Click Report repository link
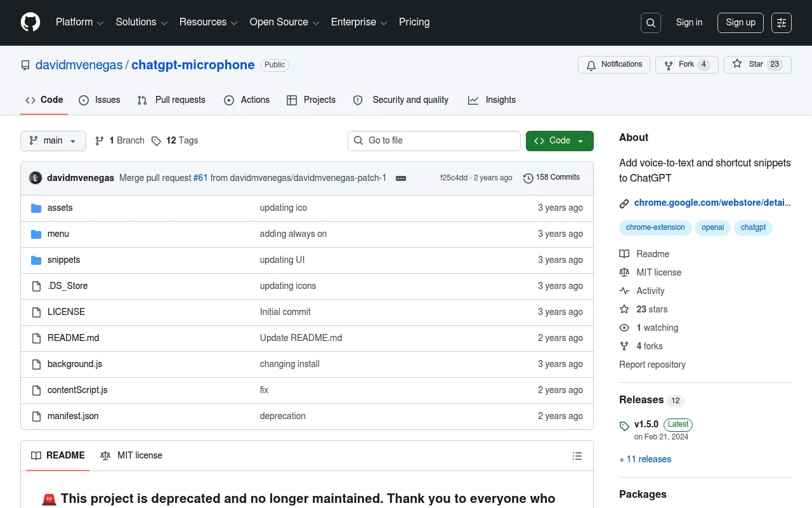 (652, 365)
